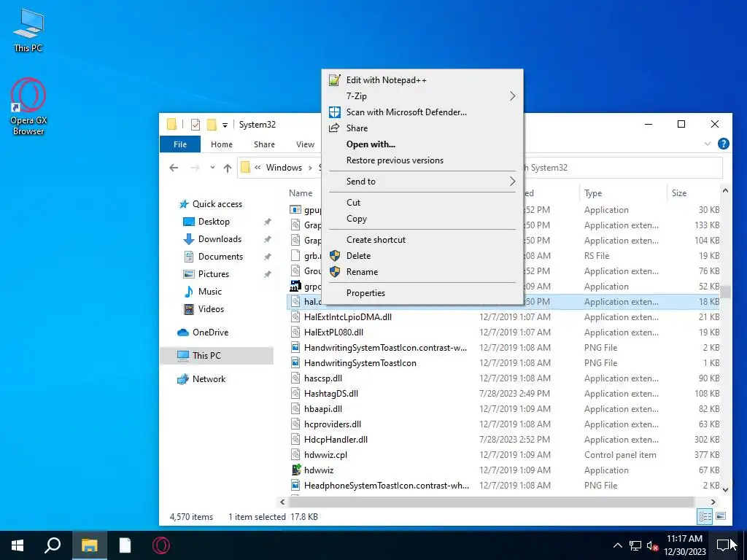Screen dimensions: 747x560
Task: Click New folder quick access icon
Action: 212,125
